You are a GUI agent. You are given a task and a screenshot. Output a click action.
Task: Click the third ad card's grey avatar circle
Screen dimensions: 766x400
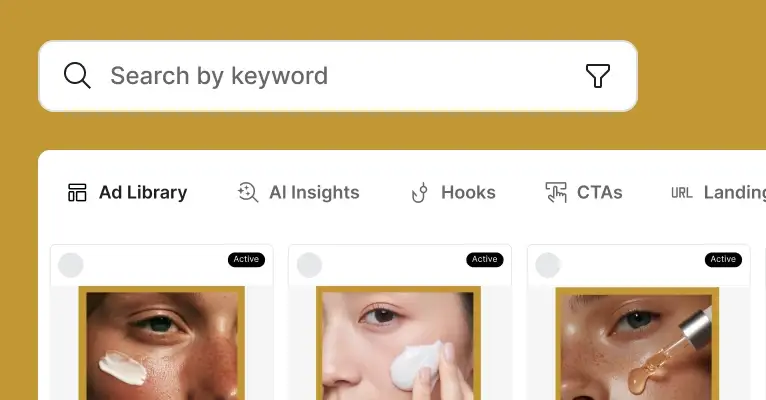(x=548, y=265)
